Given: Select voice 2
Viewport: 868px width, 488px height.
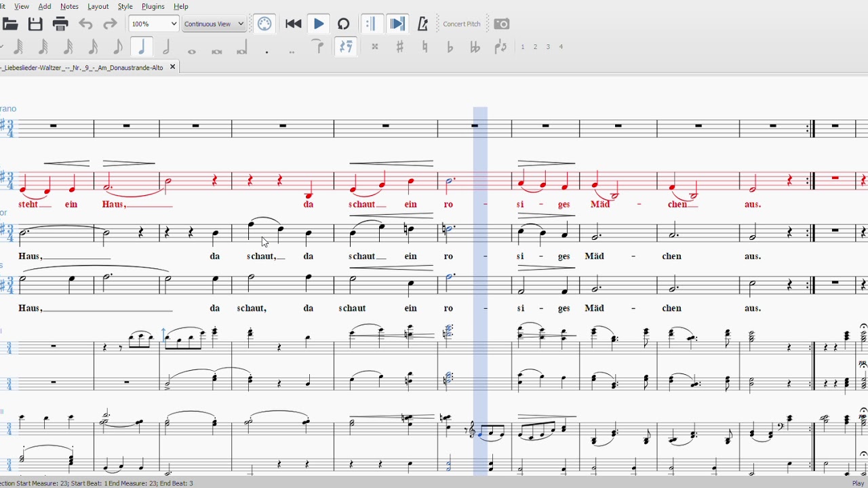Looking at the screenshot, I should click(536, 47).
